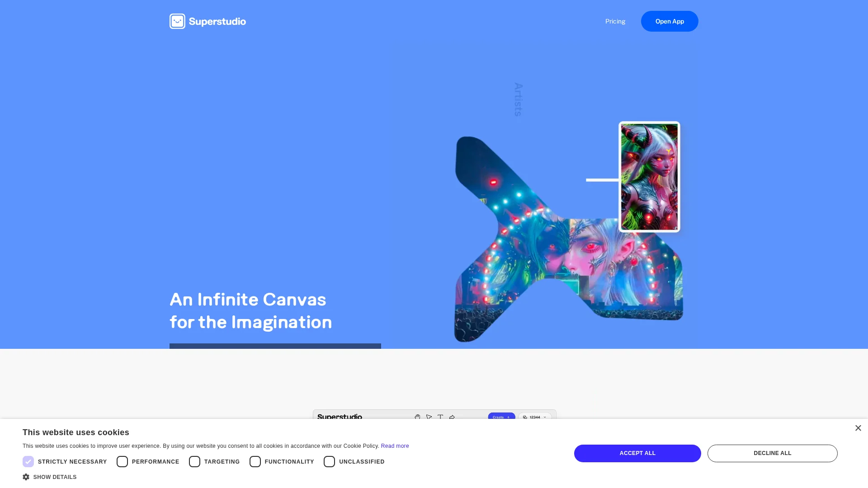Click the portrait artwork thumbnail card

coord(649,177)
